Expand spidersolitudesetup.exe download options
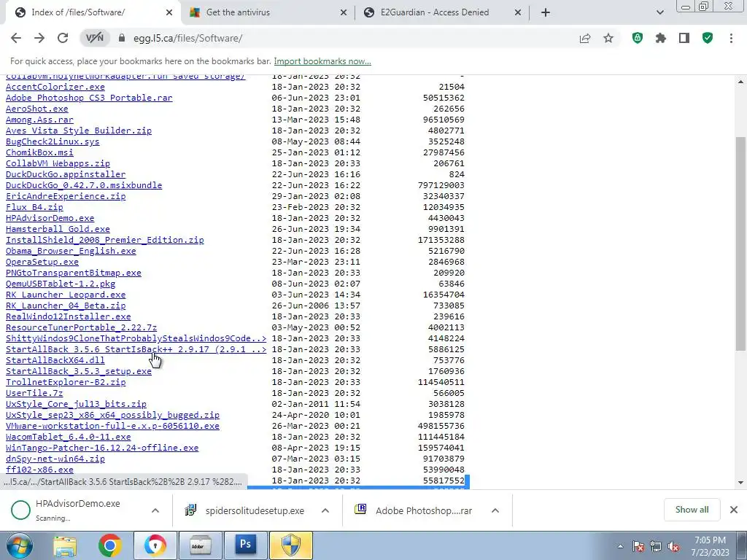The width and height of the screenshot is (747, 560). pyautogui.click(x=325, y=510)
